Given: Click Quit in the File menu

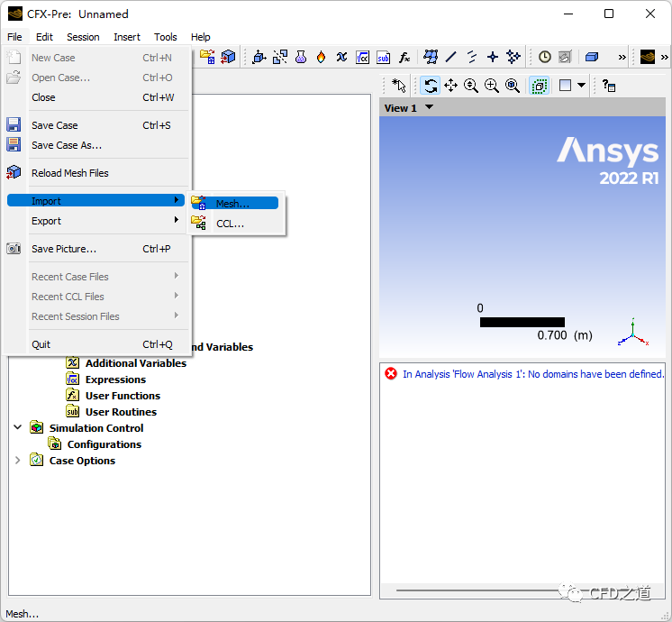Looking at the screenshot, I should tap(97, 344).
